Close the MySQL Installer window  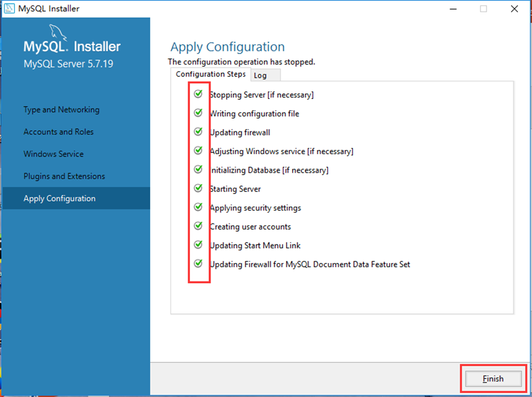(x=514, y=9)
